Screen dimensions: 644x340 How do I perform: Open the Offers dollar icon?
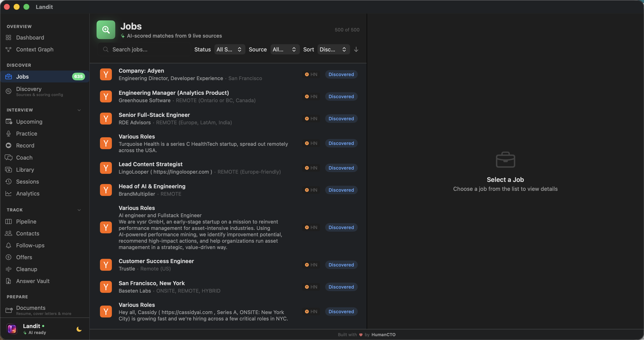9,257
